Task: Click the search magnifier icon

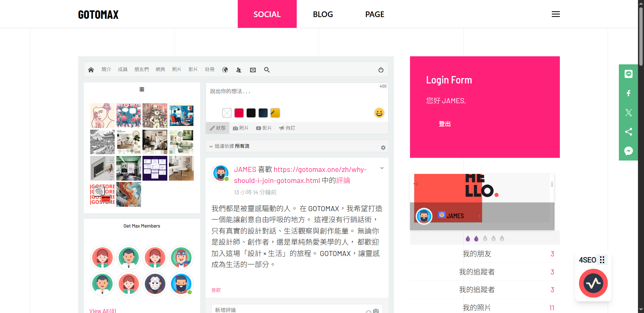Action: pos(267,70)
